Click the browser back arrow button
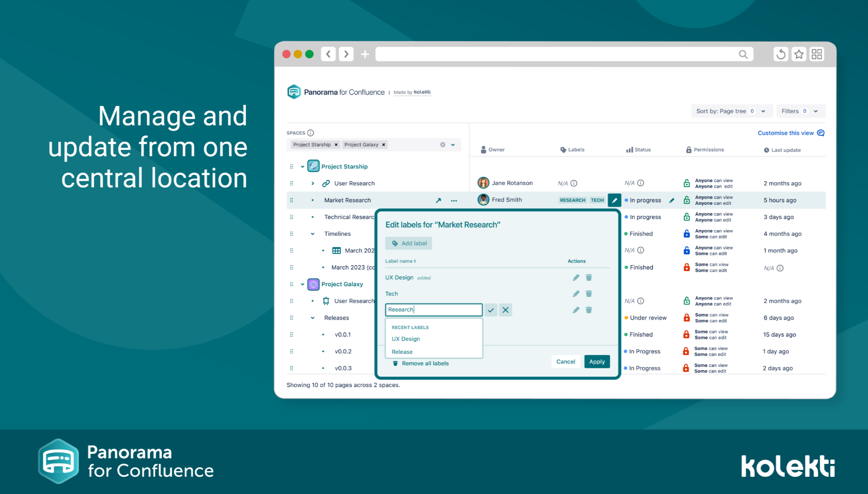The width and height of the screenshot is (868, 494). (x=328, y=54)
